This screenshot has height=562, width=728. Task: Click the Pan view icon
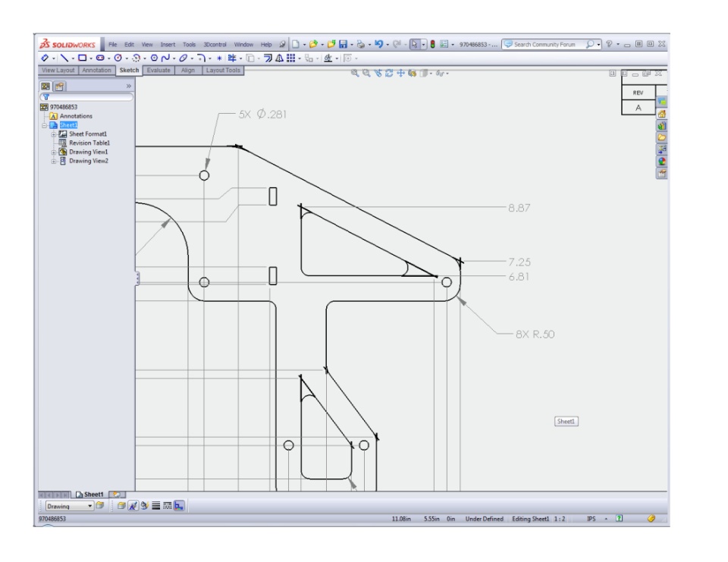coord(400,73)
